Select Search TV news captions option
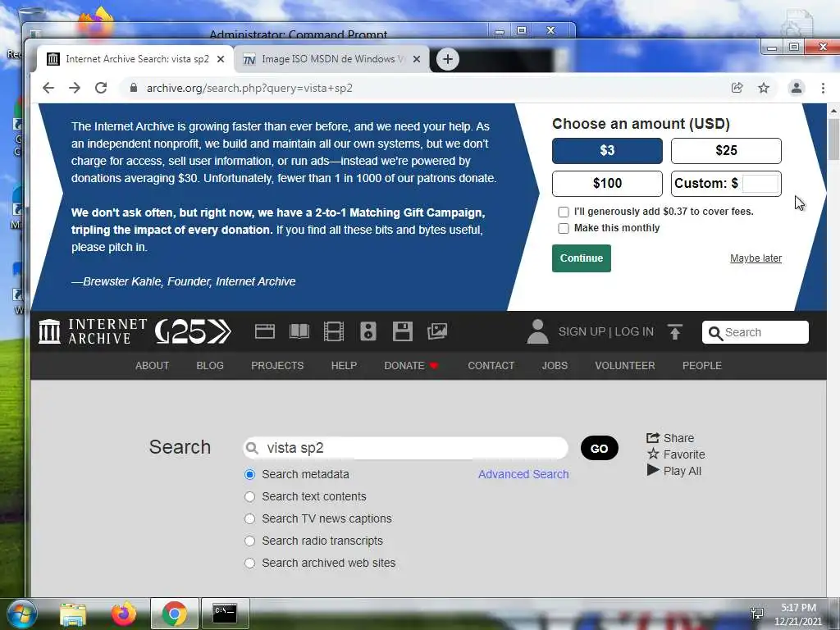The image size is (840, 630). [249, 518]
